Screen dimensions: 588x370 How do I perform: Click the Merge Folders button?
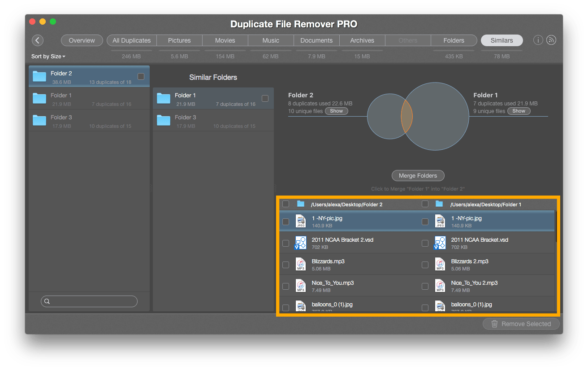pos(418,175)
